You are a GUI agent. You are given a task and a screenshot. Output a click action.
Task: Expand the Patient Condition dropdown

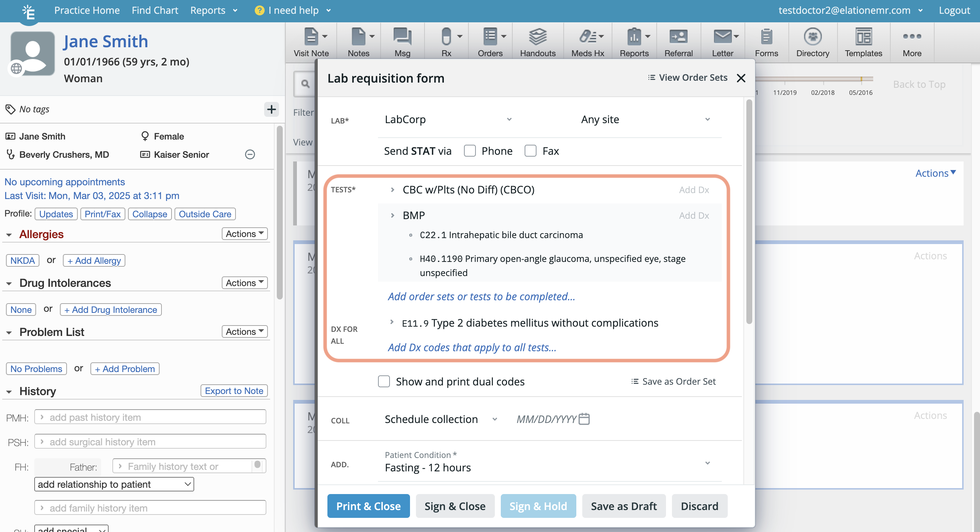(x=707, y=463)
